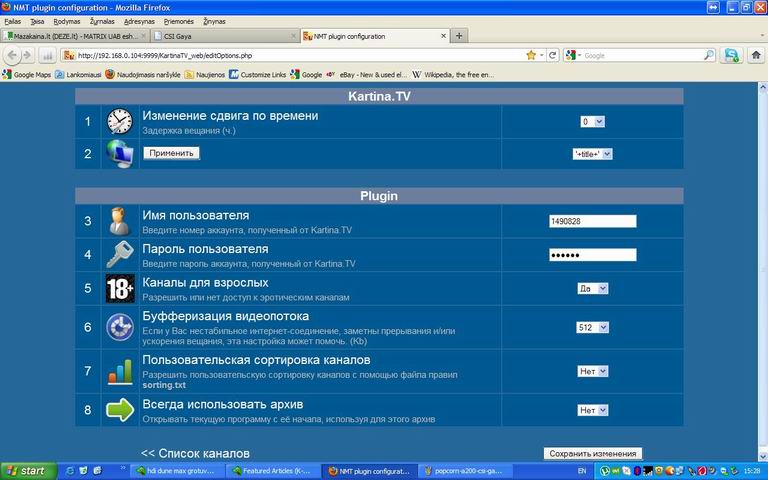
Task: Open the Adresynas menu
Action: point(139,22)
